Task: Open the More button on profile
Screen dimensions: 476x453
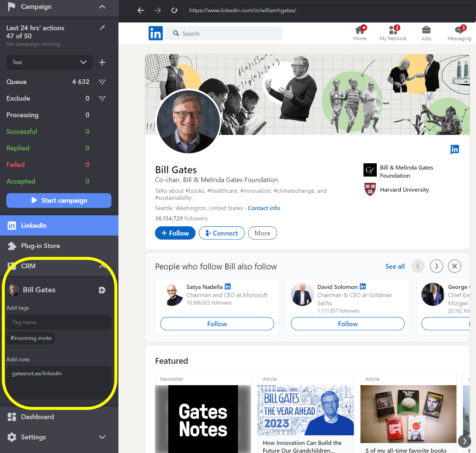Action: (x=262, y=233)
